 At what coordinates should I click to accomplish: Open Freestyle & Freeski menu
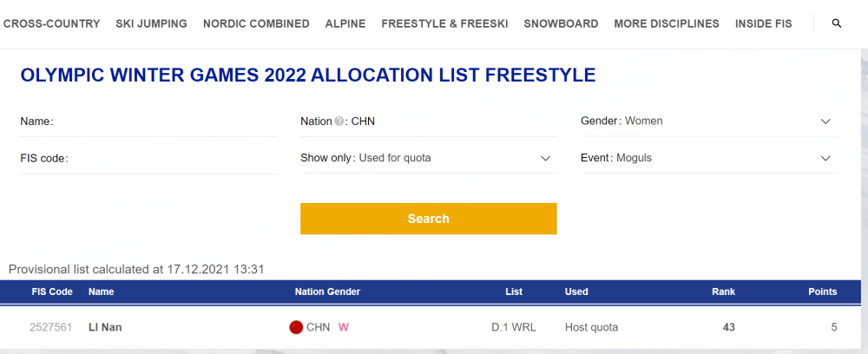point(444,23)
